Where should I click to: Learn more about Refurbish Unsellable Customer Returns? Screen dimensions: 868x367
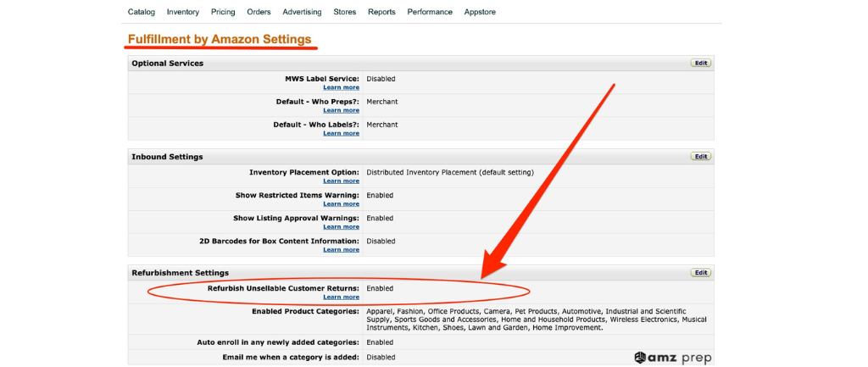[x=341, y=297]
